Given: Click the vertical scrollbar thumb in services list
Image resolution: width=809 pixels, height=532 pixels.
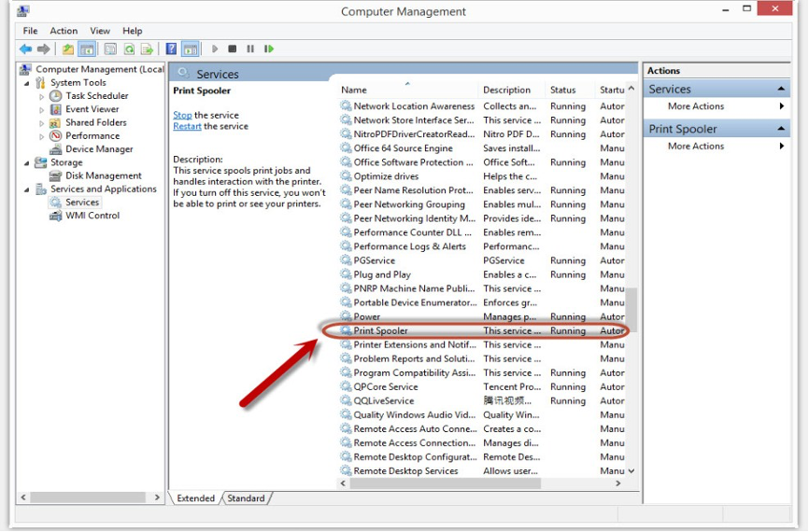Looking at the screenshot, I should pyautogui.click(x=631, y=306).
